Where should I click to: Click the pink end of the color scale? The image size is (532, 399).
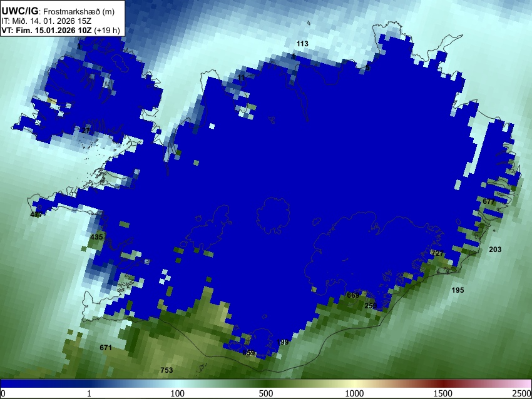coord(524,384)
